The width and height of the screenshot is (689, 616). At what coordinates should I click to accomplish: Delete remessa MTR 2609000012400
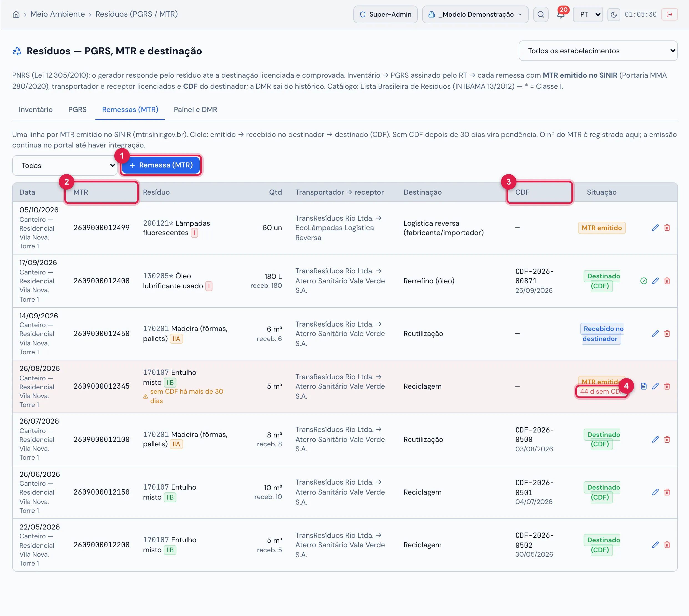pyautogui.click(x=667, y=281)
